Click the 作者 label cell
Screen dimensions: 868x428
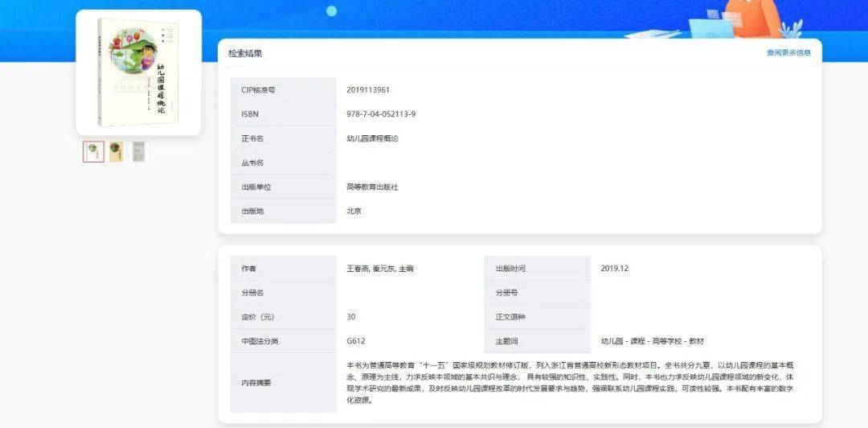pos(284,269)
